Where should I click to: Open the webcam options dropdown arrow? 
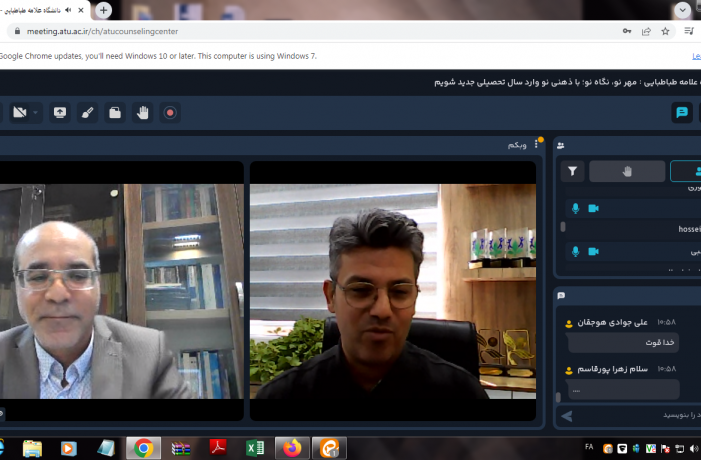35,113
